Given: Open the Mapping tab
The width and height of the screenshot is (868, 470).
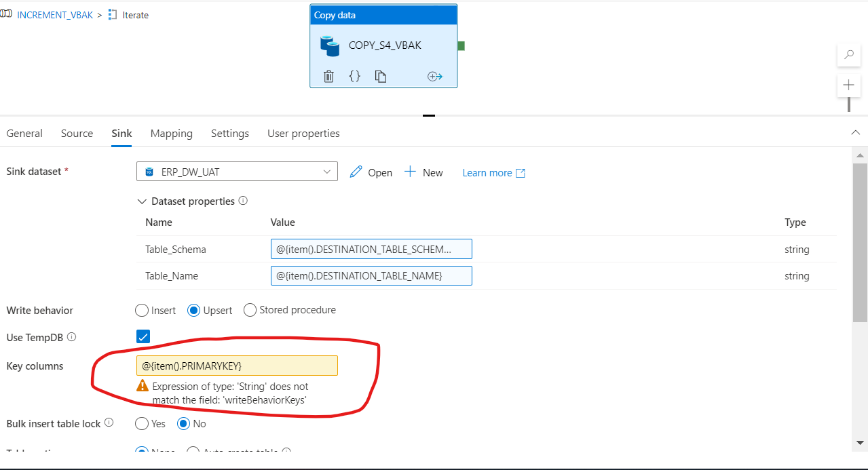Looking at the screenshot, I should tap(172, 134).
